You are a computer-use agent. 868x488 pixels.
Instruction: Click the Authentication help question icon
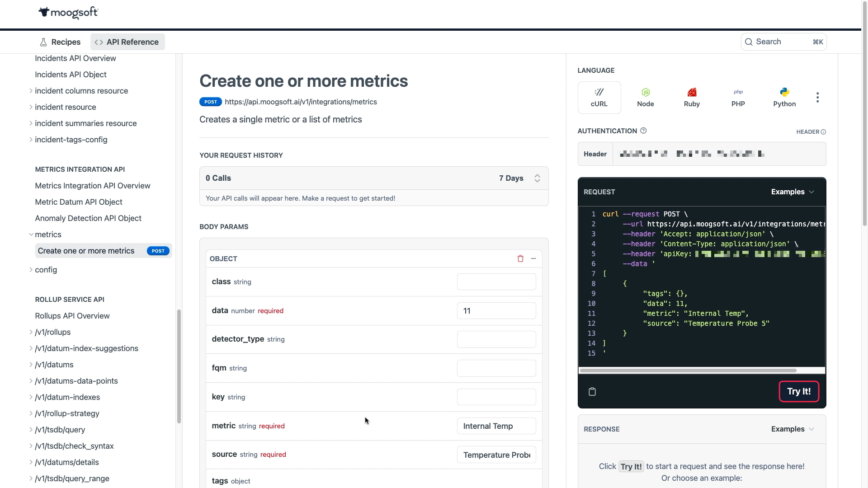643,131
